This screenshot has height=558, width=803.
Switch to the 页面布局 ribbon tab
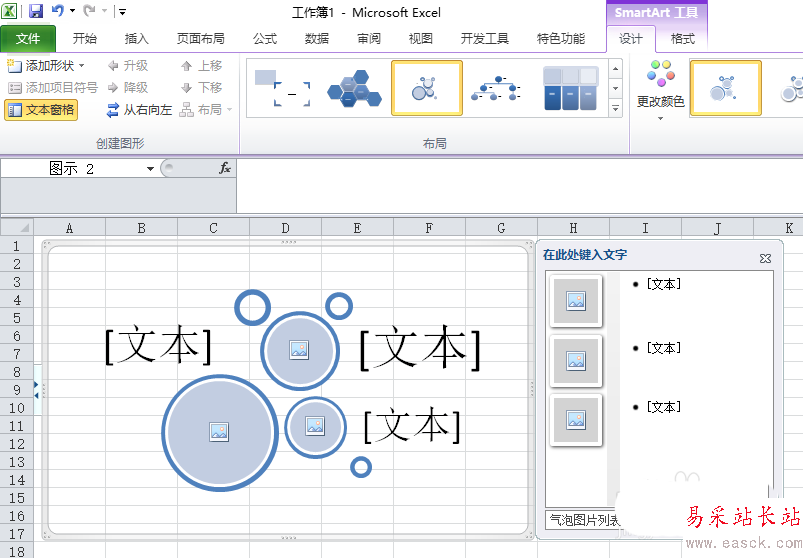point(200,38)
